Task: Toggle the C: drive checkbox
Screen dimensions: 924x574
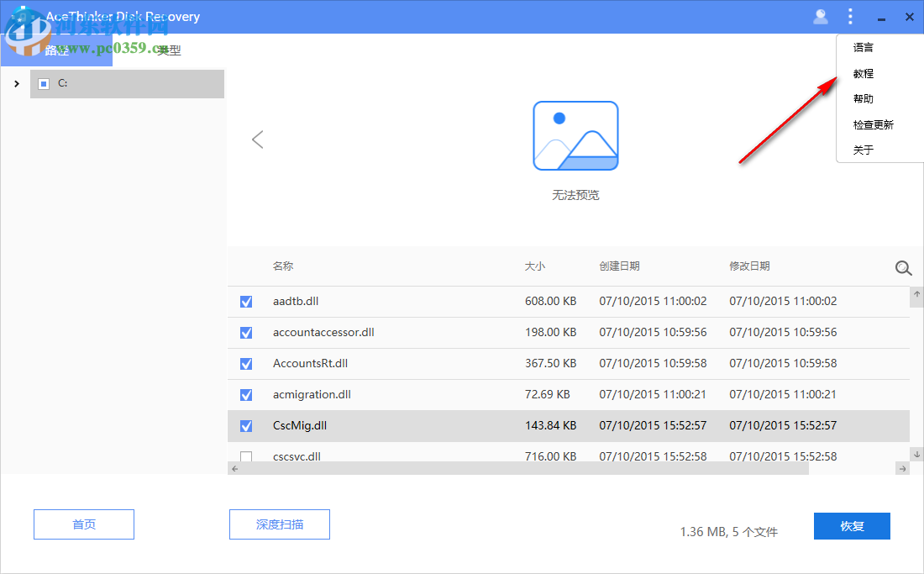Action: click(43, 83)
